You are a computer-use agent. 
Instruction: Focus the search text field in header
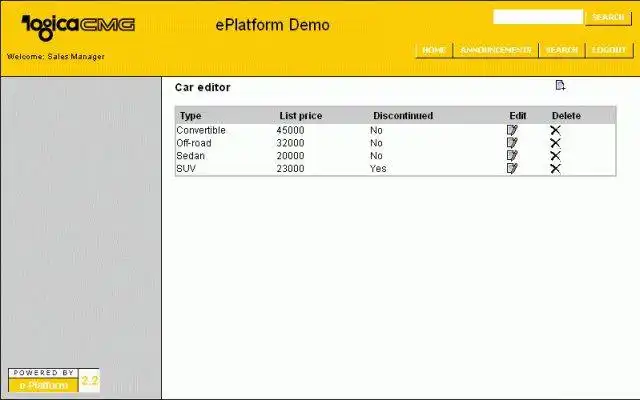pos(538,17)
